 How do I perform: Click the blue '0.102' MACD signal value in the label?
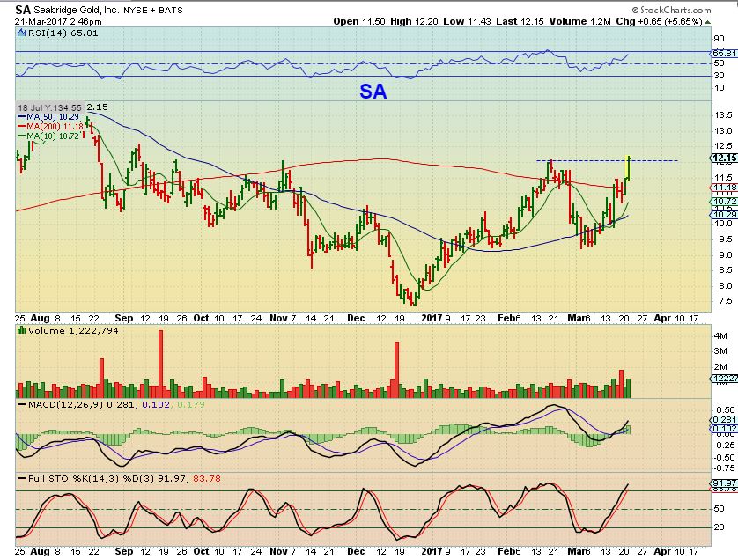156,405
